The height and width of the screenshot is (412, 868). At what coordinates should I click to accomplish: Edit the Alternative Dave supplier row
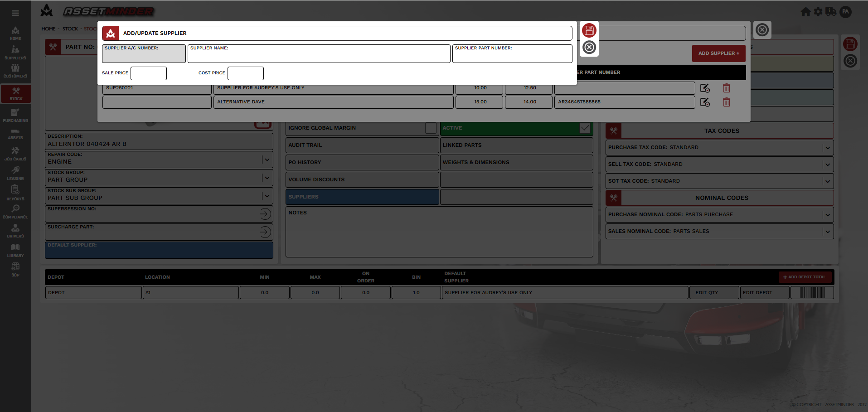click(705, 102)
